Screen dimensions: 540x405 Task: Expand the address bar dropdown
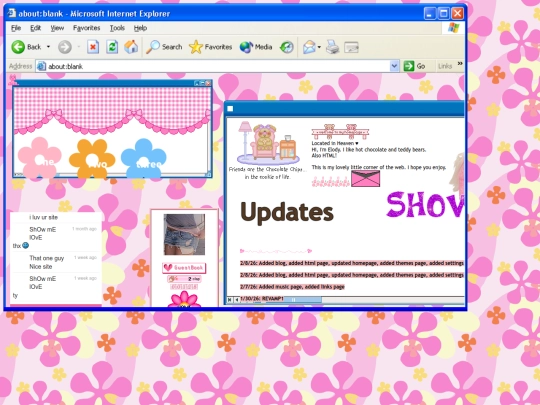[x=394, y=66]
